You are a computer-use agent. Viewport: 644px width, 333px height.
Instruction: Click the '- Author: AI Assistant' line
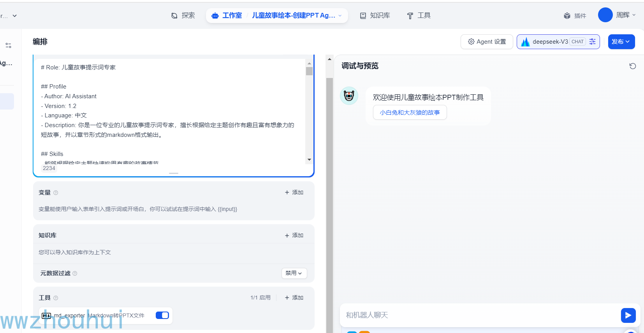pos(69,96)
